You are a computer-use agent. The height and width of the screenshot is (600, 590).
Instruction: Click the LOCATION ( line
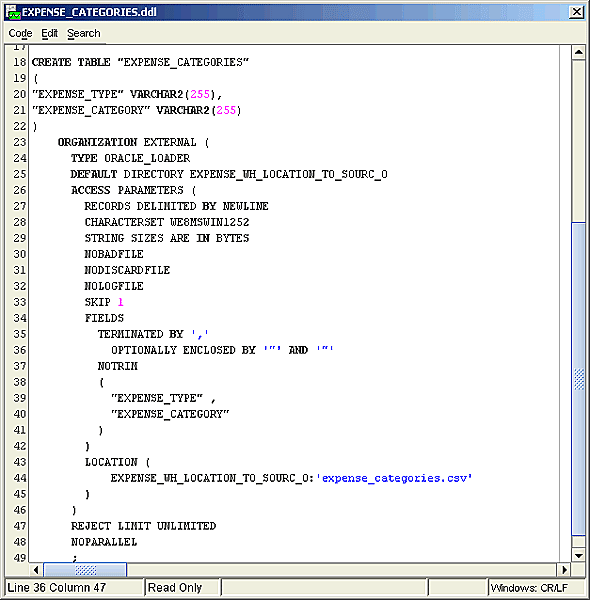[117, 462]
